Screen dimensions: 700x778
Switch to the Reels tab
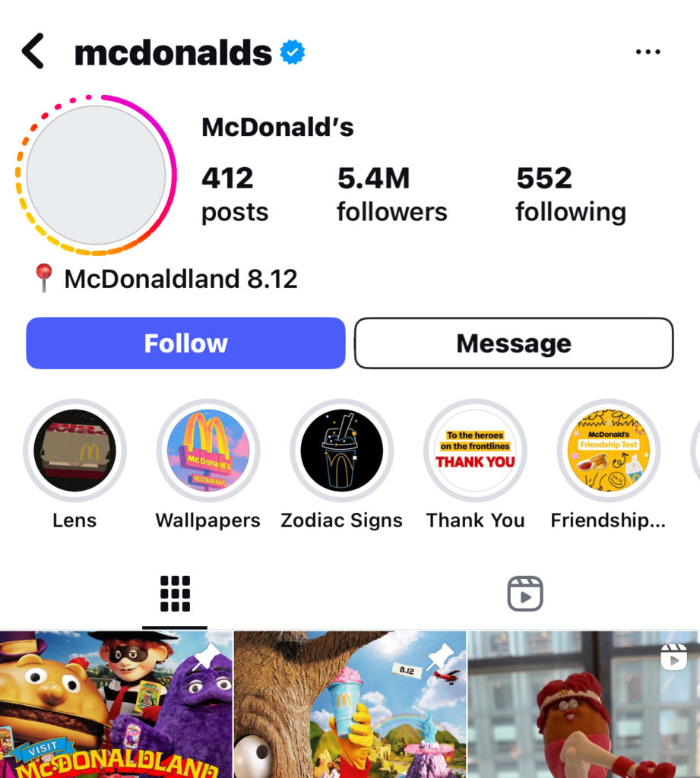coord(524,593)
